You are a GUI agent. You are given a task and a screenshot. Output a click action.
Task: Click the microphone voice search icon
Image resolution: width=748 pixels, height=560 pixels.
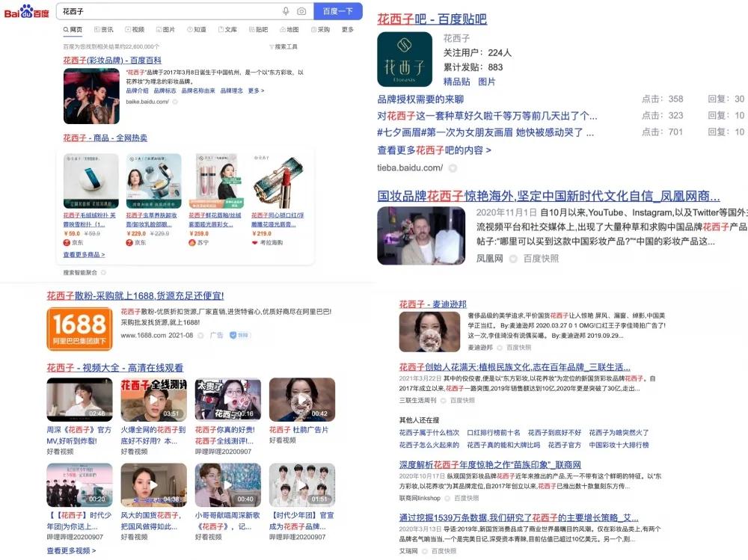click(x=286, y=11)
